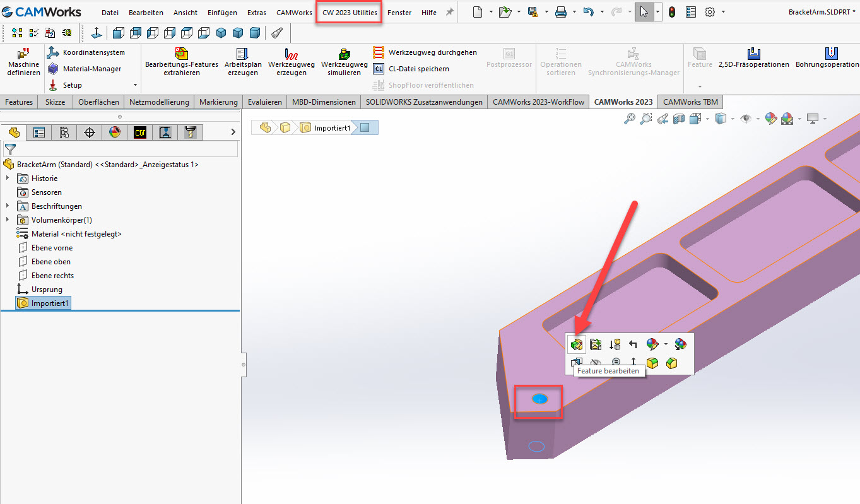The height and width of the screenshot is (504, 860).
Task: Open the PropertyManager tab icon
Action: point(39,132)
